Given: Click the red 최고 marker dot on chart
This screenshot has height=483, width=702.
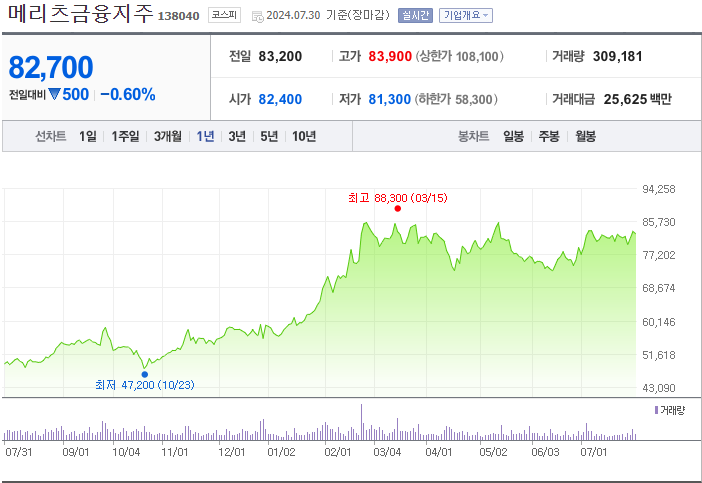Looking at the screenshot, I should 398,209.
